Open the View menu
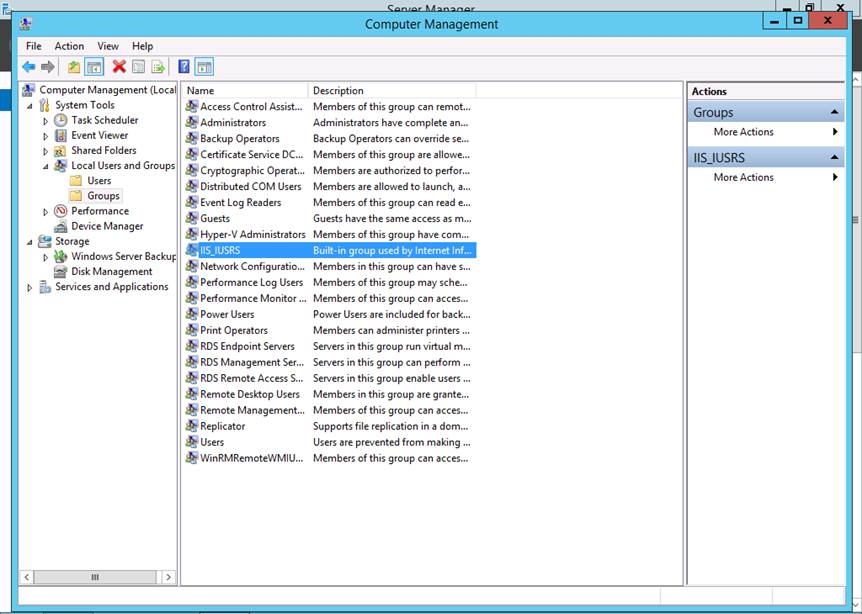Viewport: 862px width, 614px height. tap(108, 46)
